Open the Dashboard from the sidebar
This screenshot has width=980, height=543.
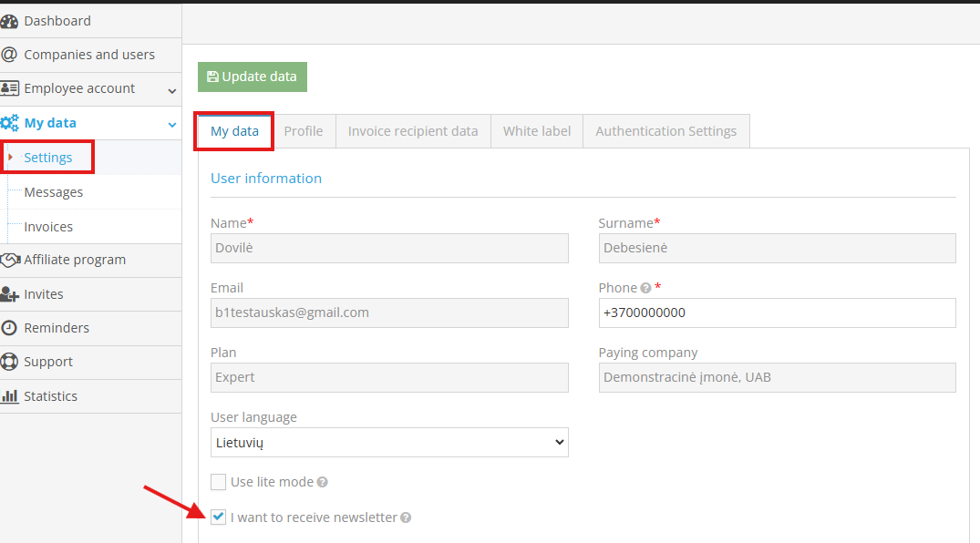point(57,20)
